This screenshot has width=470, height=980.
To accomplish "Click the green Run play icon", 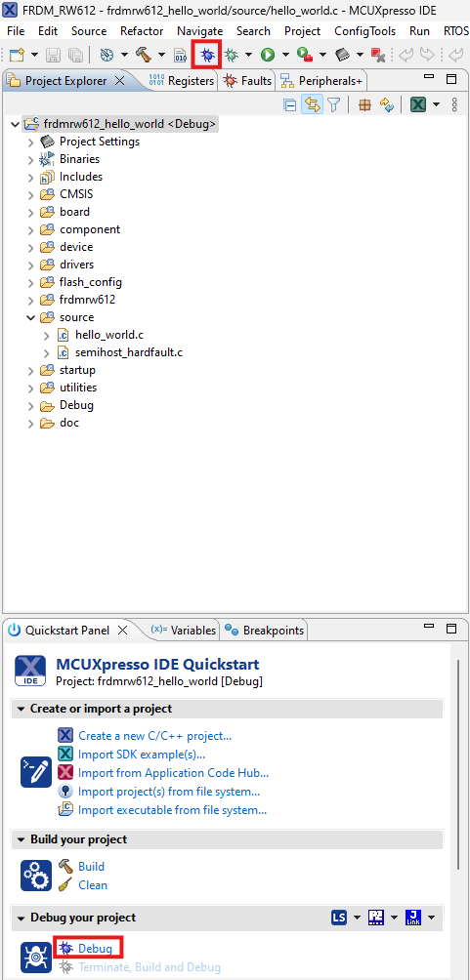I will (x=268, y=55).
